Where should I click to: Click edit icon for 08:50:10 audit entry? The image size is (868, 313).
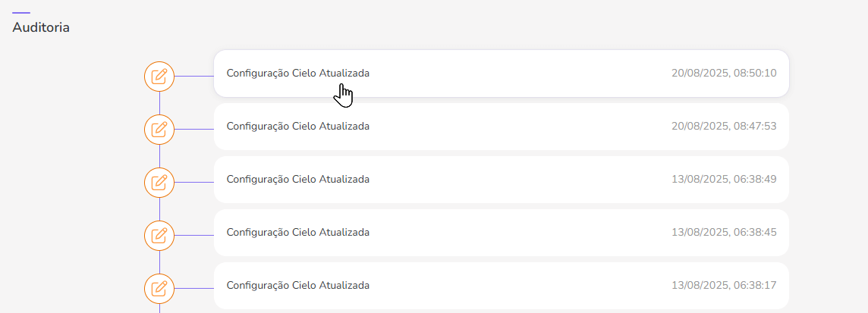point(159,76)
